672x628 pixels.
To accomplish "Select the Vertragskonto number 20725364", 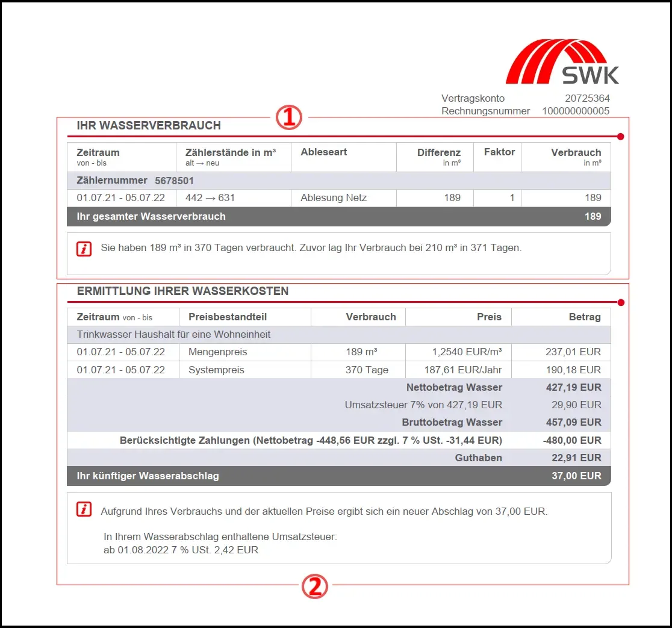I will pos(587,98).
